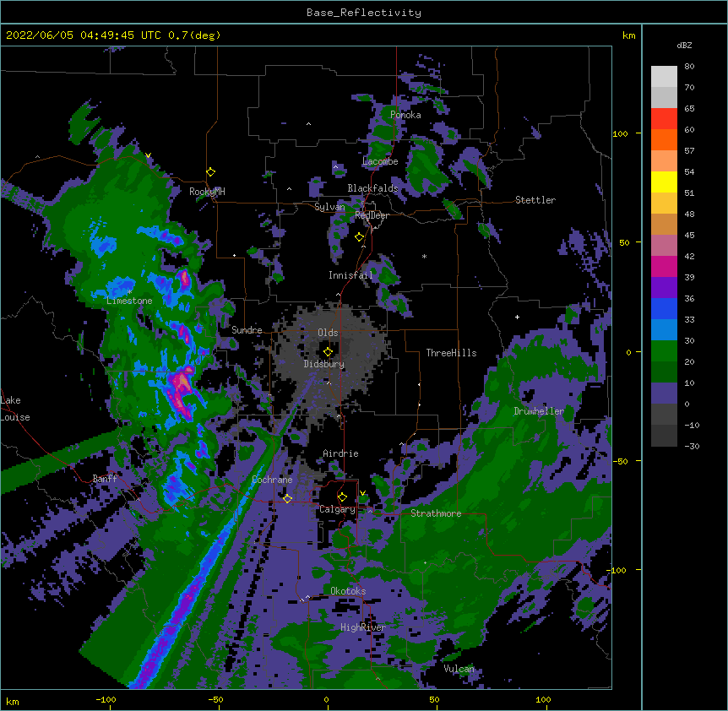Click the dBZ legend heading

pyautogui.click(x=684, y=45)
